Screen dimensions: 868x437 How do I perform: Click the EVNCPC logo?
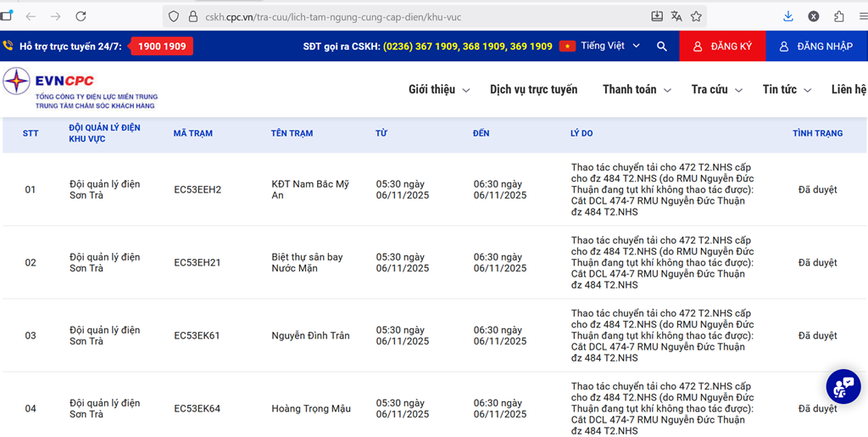click(x=81, y=89)
